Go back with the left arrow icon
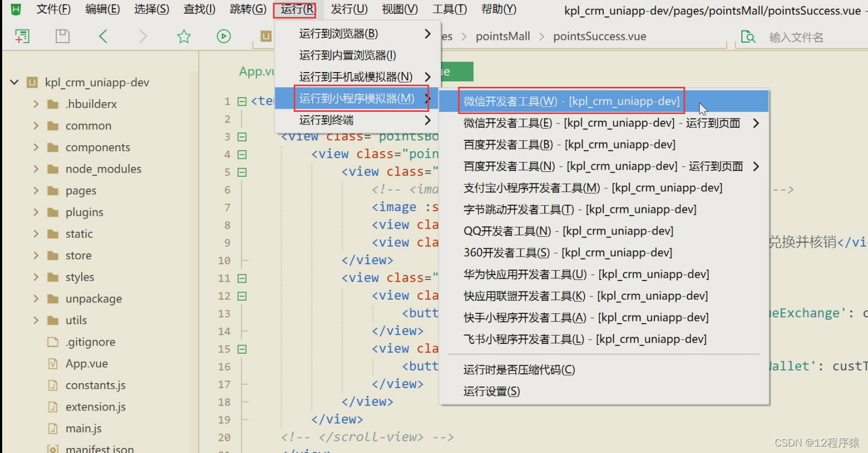This screenshot has height=453, width=868. (103, 37)
